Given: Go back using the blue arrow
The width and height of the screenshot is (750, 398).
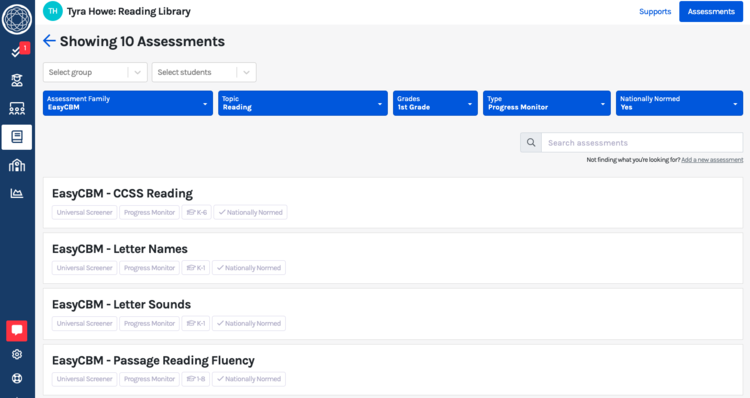Looking at the screenshot, I should pyautogui.click(x=49, y=41).
